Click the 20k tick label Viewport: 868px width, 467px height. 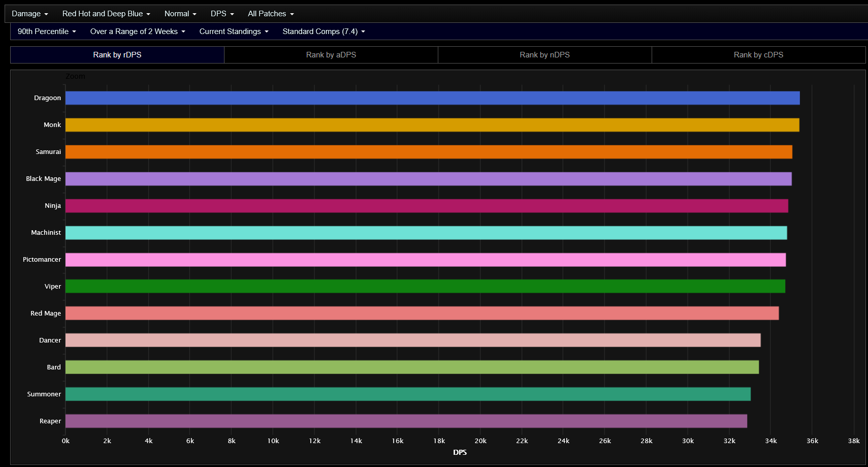480,441
